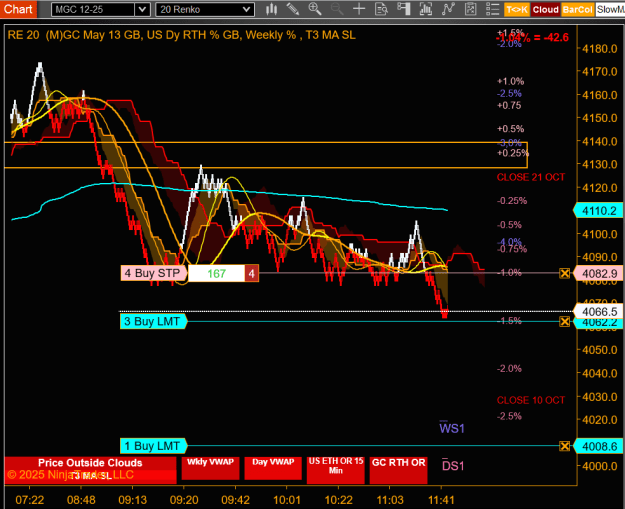Click the 07:22 time axis label
The width and height of the screenshot is (625, 509).
click(x=29, y=500)
